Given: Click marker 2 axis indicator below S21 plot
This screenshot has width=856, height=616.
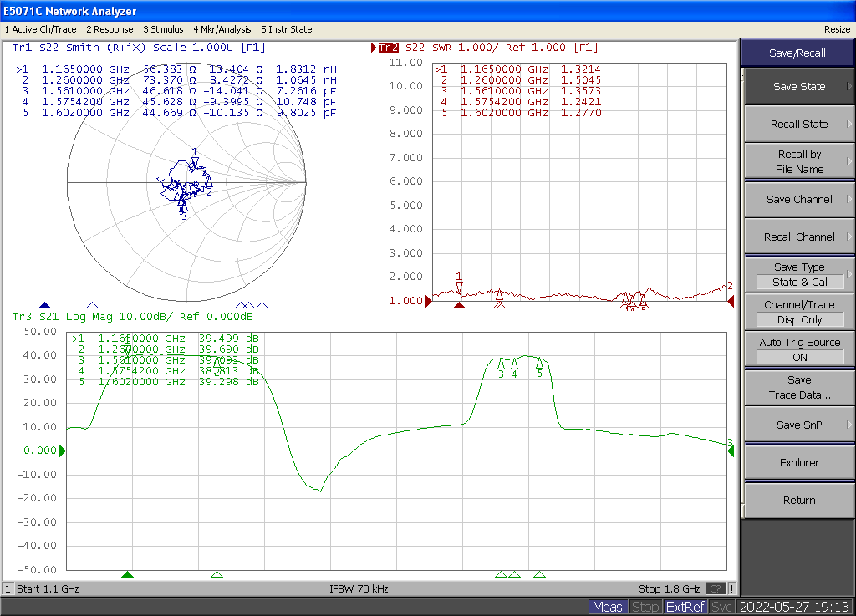Looking at the screenshot, I should point(217,574).
